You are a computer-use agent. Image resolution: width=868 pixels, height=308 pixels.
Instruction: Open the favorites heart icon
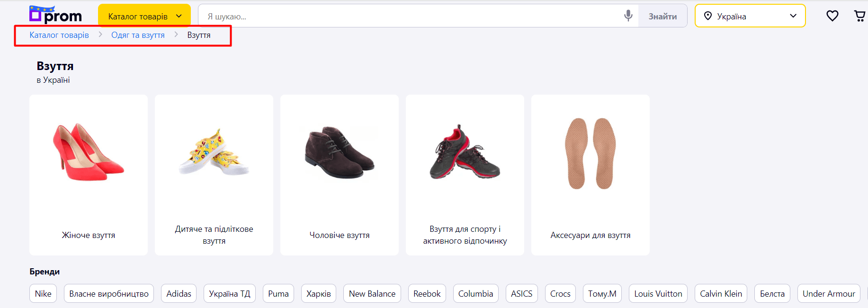tap(832, 16)
